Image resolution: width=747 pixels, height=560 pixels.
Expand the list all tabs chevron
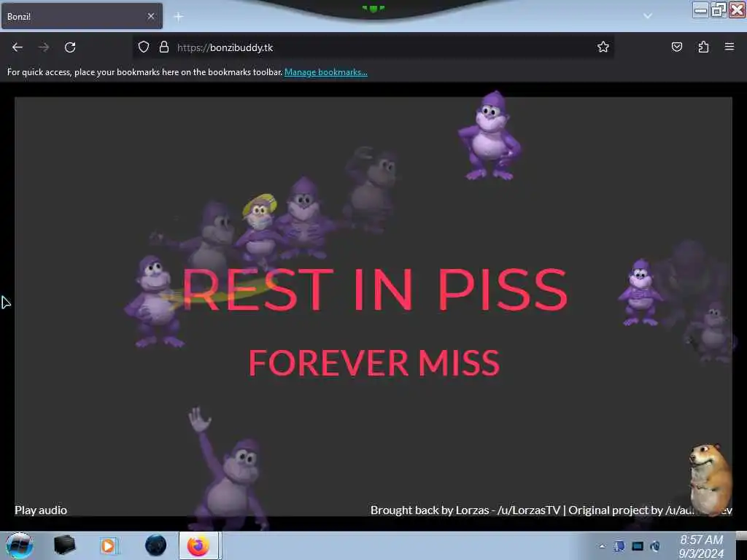[648, 16]
